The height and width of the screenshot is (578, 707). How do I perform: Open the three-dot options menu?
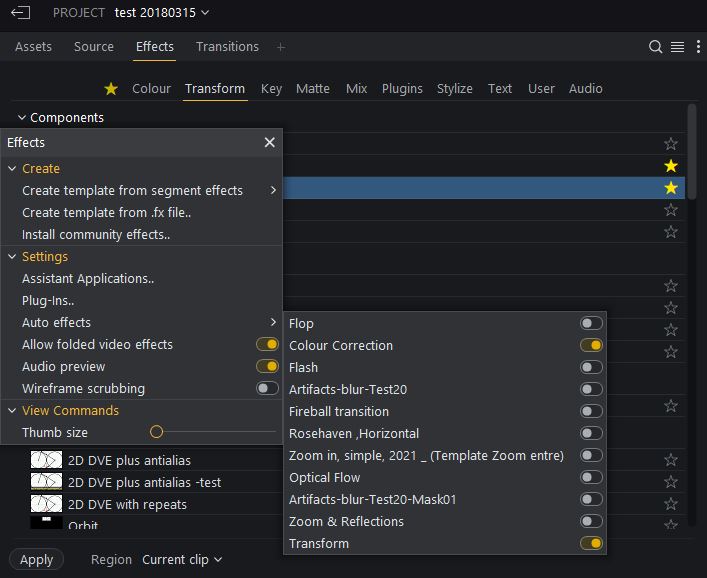click(698, 46)
